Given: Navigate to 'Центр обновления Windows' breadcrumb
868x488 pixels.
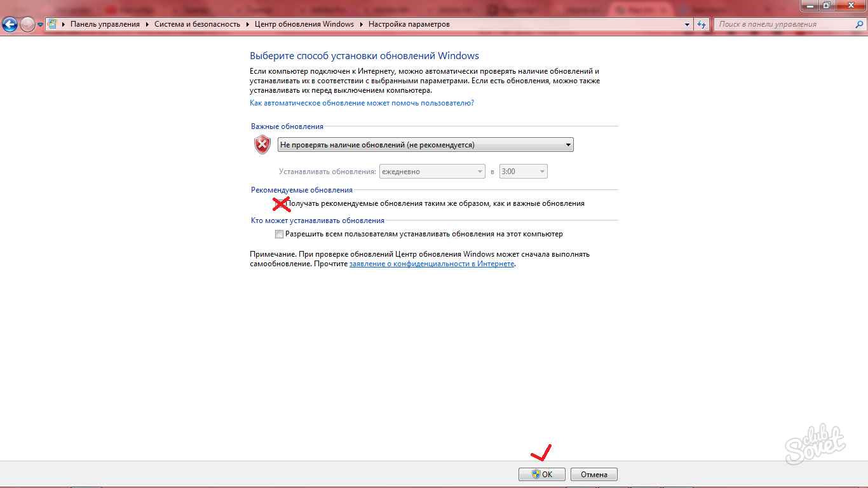Looking at the screenshot, I should 304,24.
